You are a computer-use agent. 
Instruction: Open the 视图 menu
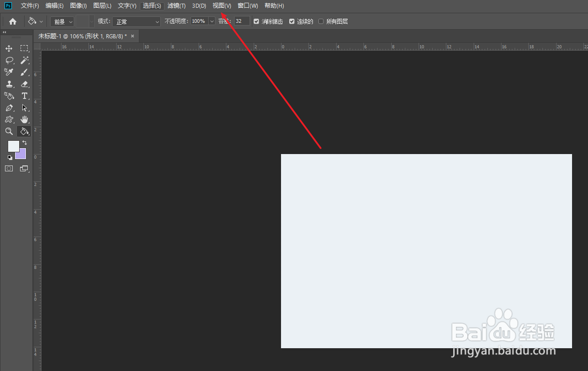click(x=222, y=5)
